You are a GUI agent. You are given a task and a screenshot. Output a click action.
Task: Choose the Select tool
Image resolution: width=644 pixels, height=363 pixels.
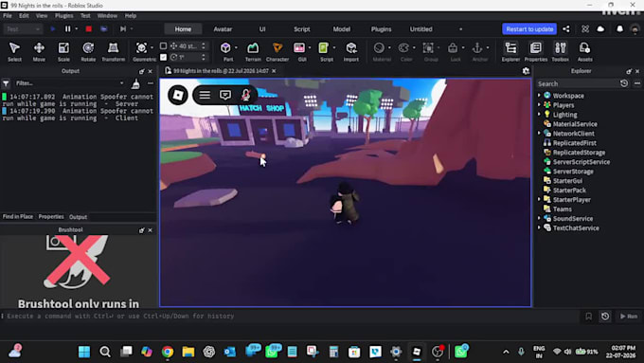coord(14,51)
